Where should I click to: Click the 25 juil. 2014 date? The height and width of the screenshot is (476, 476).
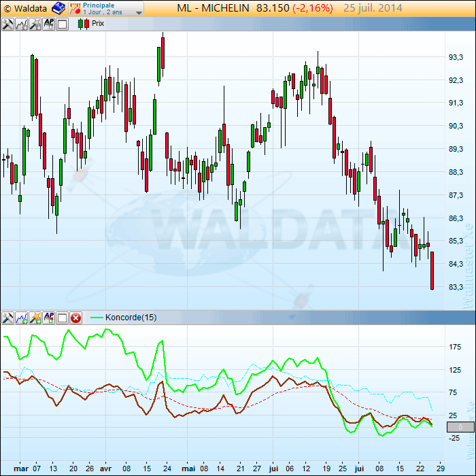[x=373, y=8]
